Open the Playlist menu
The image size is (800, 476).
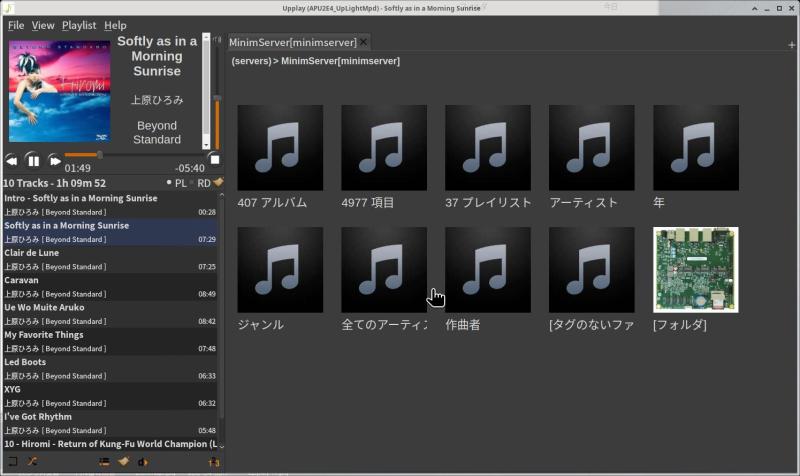pyautogui.click(x=79, y=25)
